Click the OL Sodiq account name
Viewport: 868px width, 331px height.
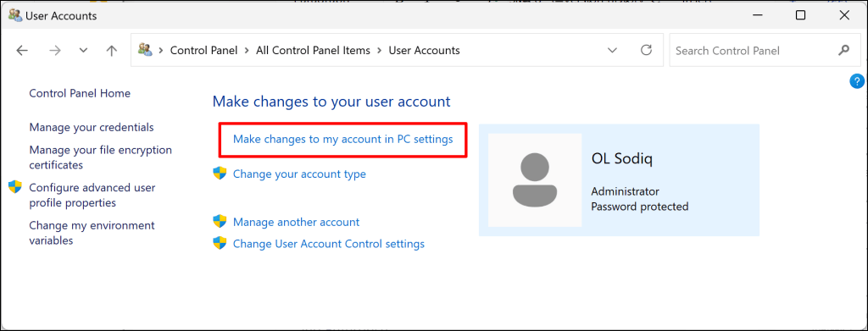pyautogui.click(x=622, y=159)
